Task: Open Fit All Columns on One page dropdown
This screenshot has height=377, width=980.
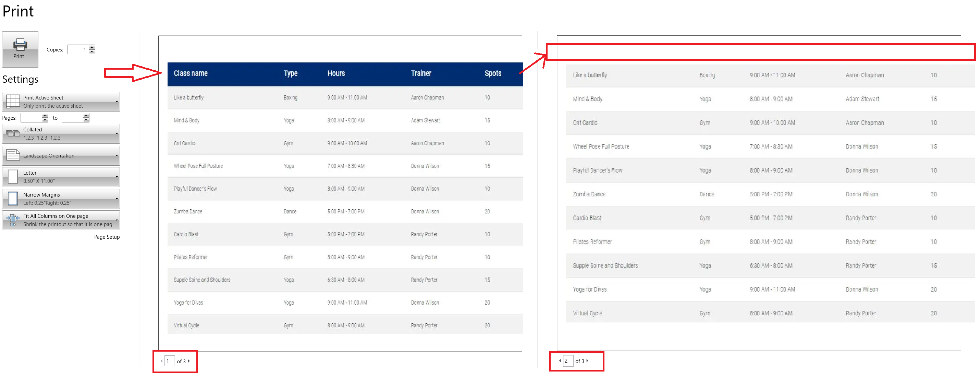Action: [x=61, y=220]
